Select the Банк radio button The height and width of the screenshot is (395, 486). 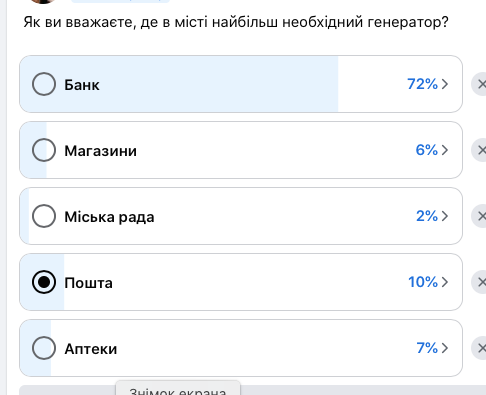click(44, 84)
